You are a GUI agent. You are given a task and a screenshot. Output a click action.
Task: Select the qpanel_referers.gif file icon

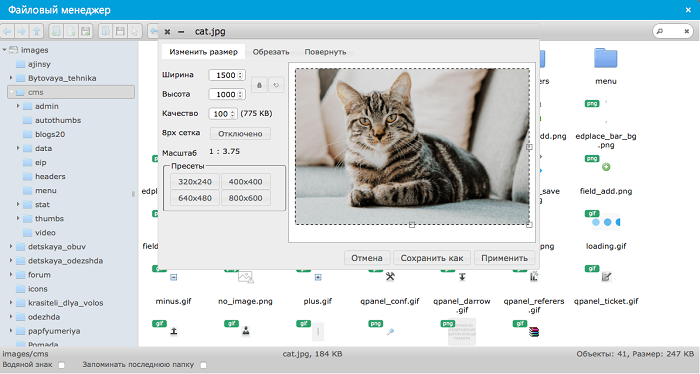[x=534, y=277]
